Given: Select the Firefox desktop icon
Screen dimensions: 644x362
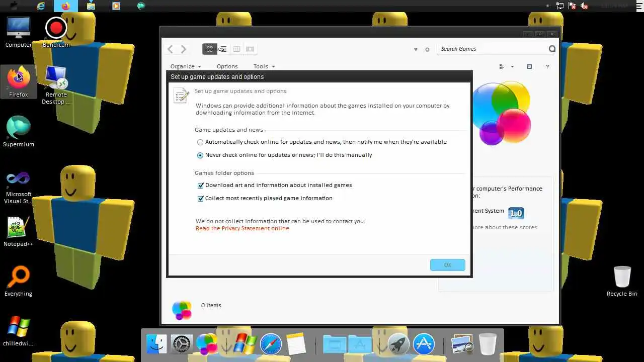Looking at the screenshot, I should tap(19, 81).
